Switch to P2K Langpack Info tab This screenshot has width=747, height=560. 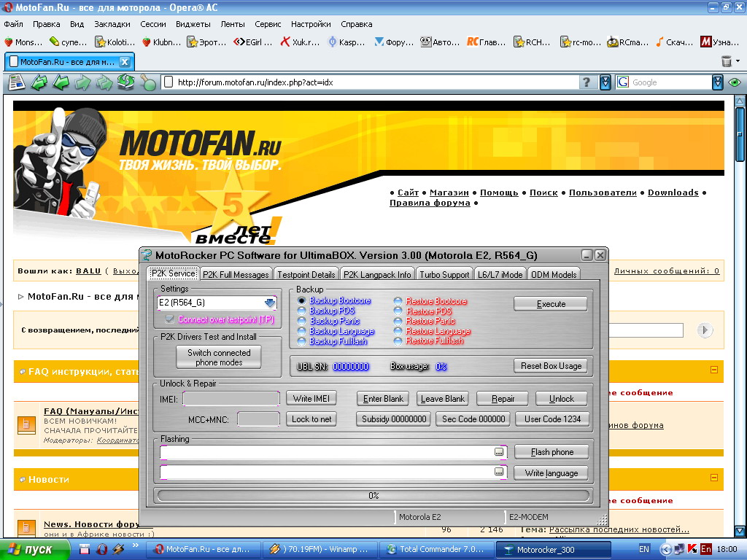click(377, 274)
